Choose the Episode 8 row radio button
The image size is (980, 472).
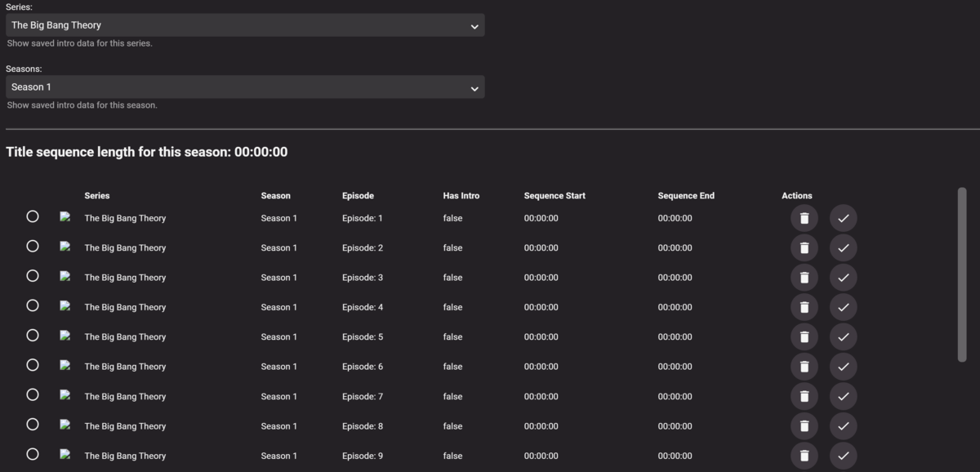point(33,425)
